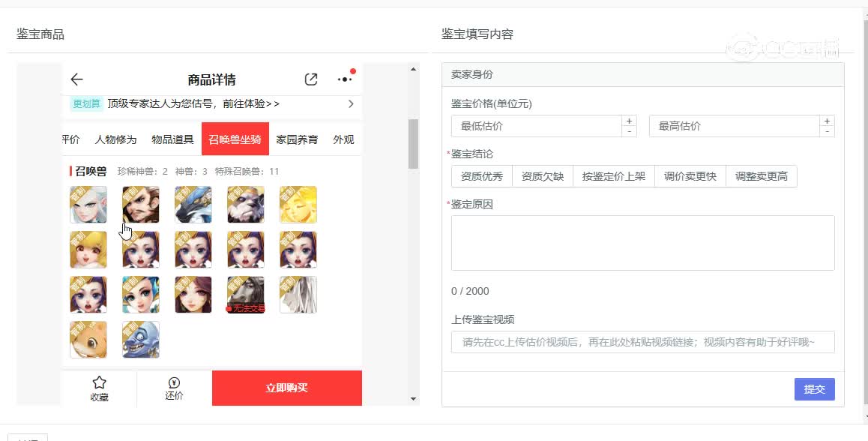Open the 家园养育 category tab
Screen dimensions: 868x441
pos(296,139)
